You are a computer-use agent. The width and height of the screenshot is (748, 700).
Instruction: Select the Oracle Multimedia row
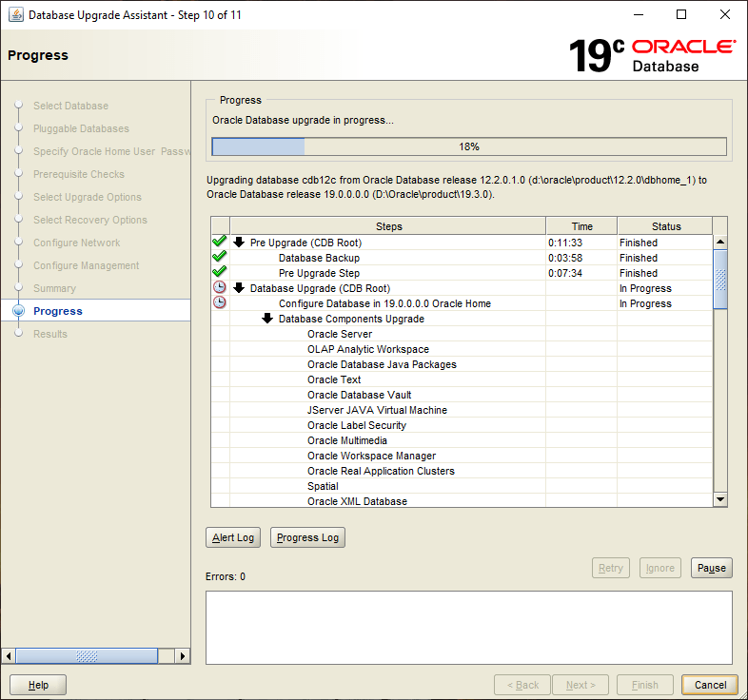pos(462,440)
